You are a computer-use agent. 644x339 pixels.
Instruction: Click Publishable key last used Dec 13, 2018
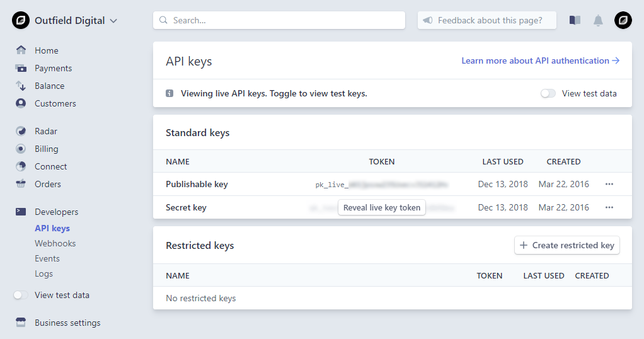[503, 184]
